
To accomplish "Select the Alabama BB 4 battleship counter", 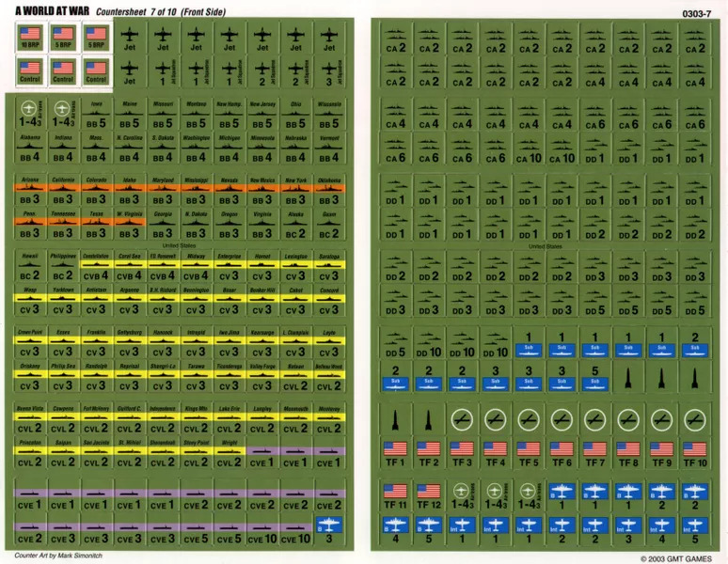I will 31,150.
